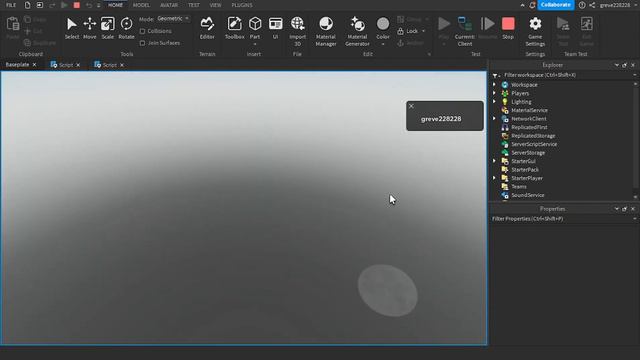The height and width of the screenshot is (360, 640).
Task: Select ServerStorage in Explorer
Action: (x=528, y=153)
